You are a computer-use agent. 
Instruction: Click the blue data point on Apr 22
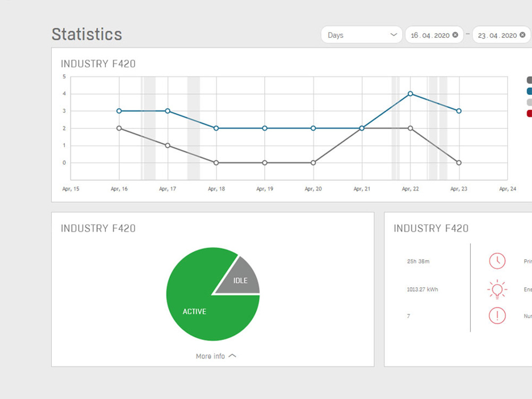point(410,94)
